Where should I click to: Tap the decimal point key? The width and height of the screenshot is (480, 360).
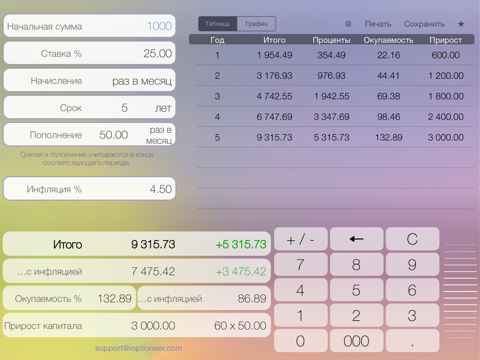412,341
